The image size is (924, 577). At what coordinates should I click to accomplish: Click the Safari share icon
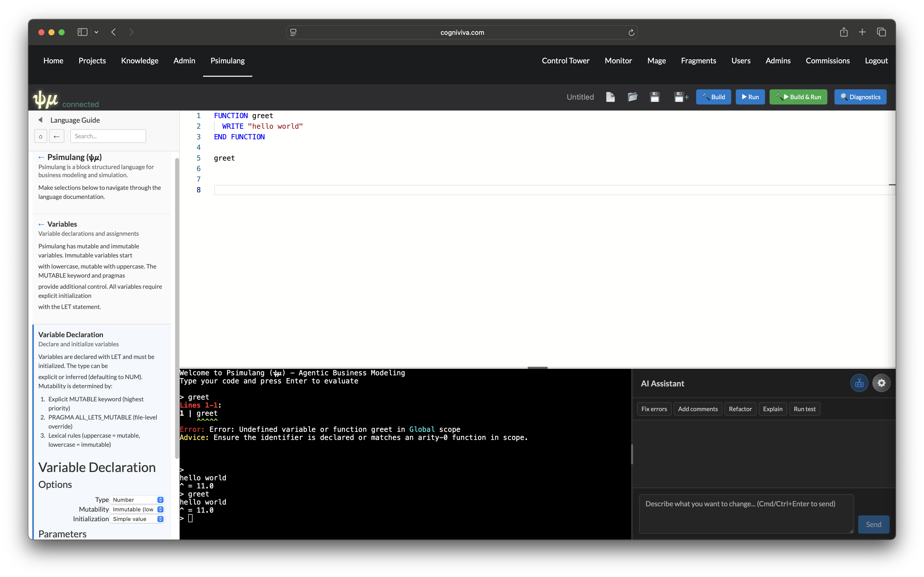(844, 32)
